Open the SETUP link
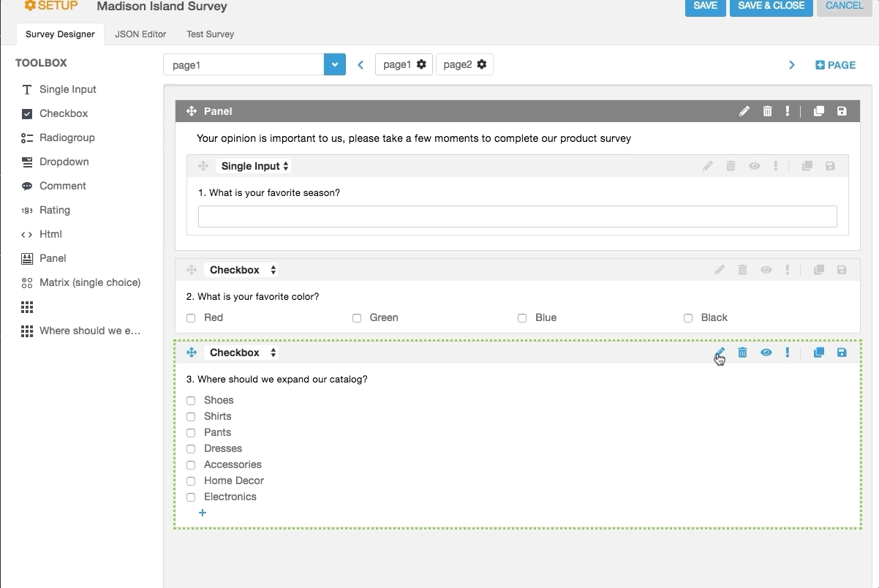This screenshot has height=588, width=879. 51,6
